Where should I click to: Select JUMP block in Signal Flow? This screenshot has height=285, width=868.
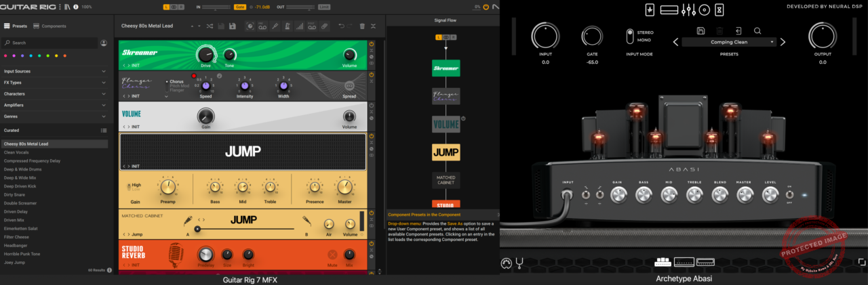pyautogui.click(x=446, y=152)
